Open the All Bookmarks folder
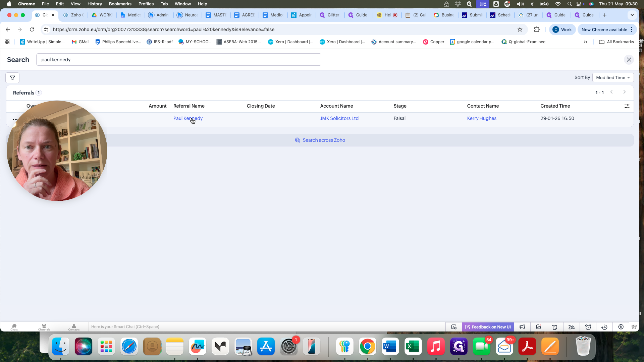The image size is (644, 362). pyautogui.click(x=616, y=42)
